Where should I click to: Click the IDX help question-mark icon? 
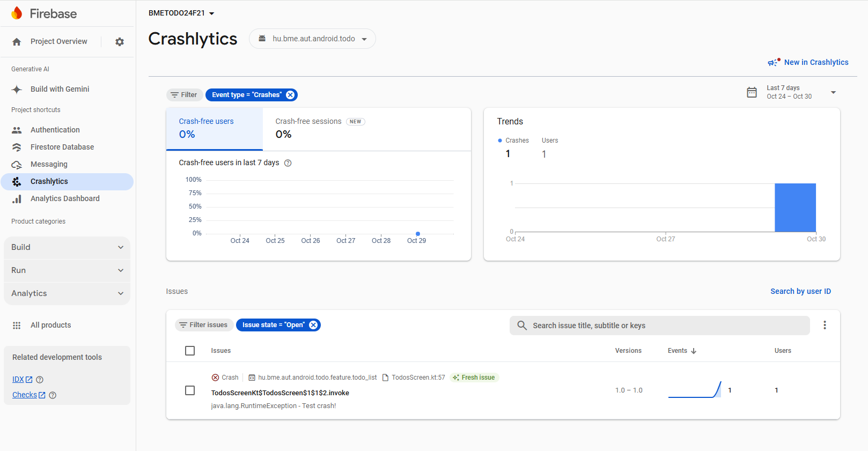(40, 380)
